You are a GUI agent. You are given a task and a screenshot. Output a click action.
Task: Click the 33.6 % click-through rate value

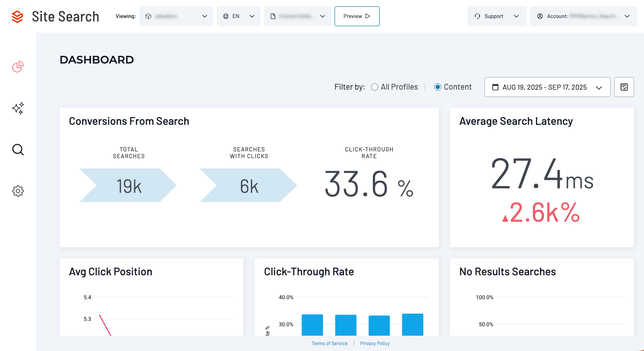(369, 184)
